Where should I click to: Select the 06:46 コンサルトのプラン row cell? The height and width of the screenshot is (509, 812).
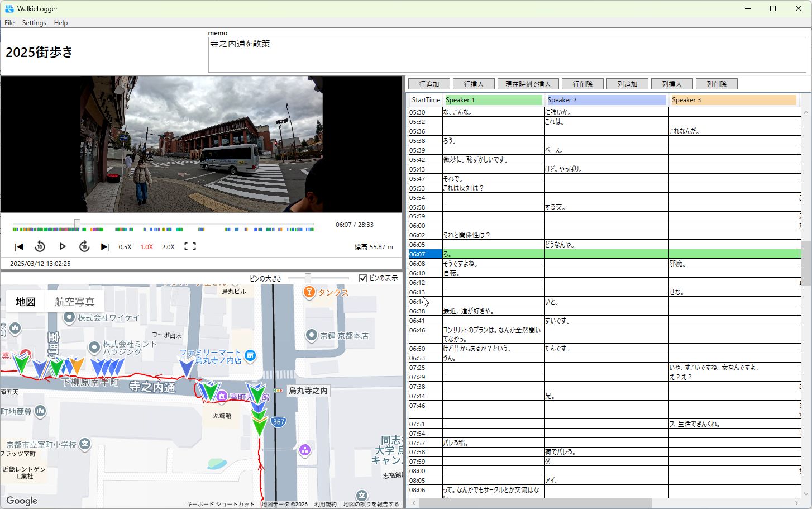[493, 334]
